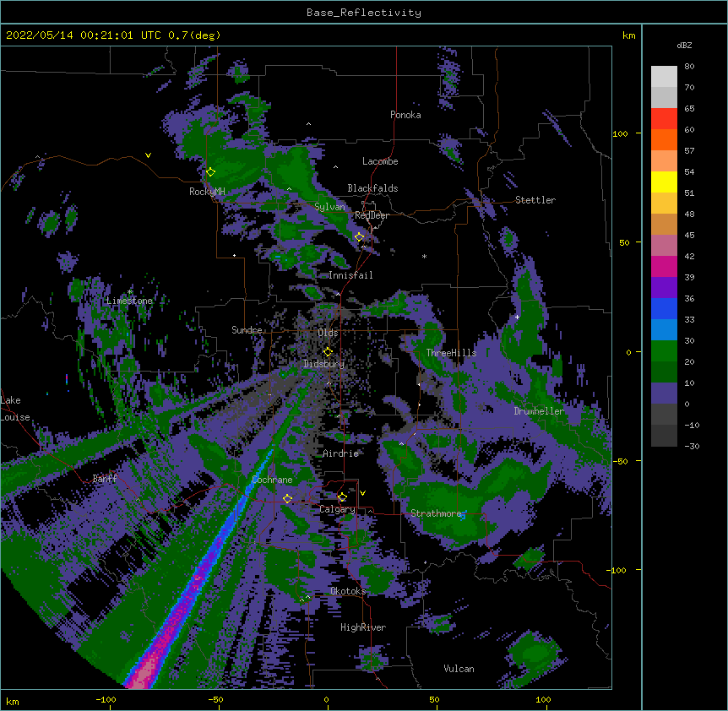728x711 pixels.
Task: Click the km label at top right
Action: [x=629, y=35]
